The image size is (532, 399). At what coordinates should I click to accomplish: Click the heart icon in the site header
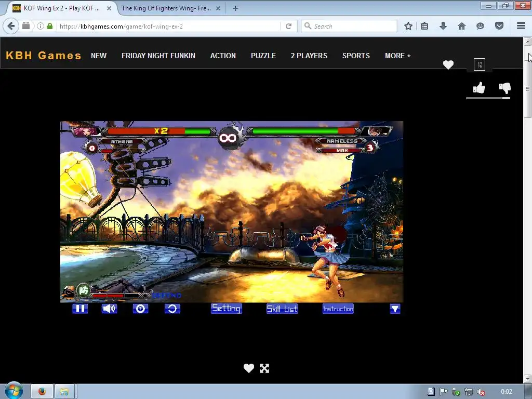(448, 64)
